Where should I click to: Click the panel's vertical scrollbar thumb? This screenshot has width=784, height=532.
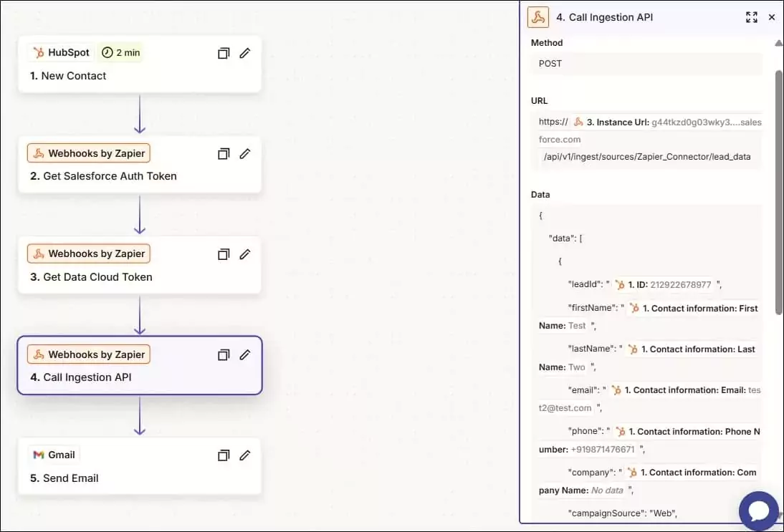[x=778, y=193]
